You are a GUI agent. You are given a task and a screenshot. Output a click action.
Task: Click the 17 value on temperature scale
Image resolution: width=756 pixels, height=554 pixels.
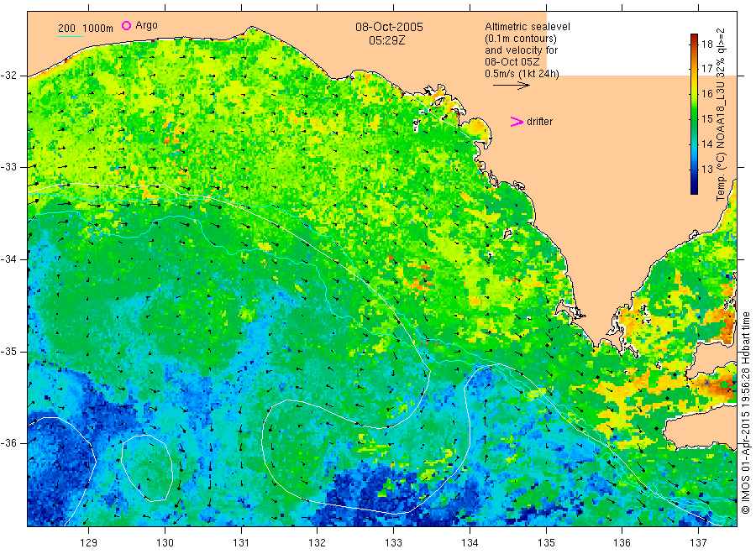coord(706,69)
